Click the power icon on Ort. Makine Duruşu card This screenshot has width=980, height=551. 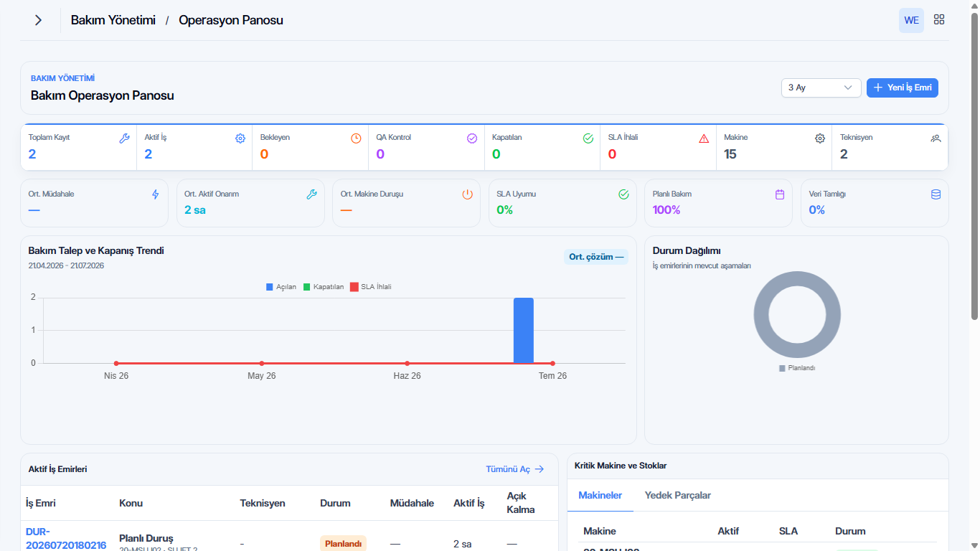pyautogui.click(x=468, y=194)
